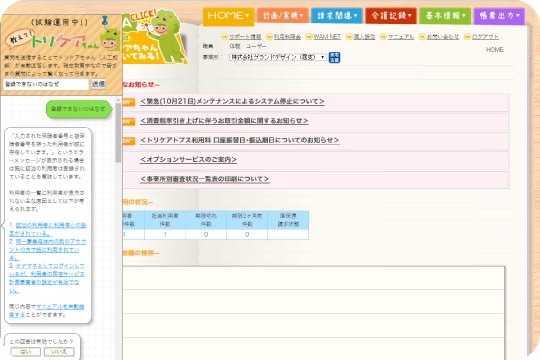The width and height of the screenshot is (540, 360).
Task: Open the マニュアル header link
Action: pos(401,37)
